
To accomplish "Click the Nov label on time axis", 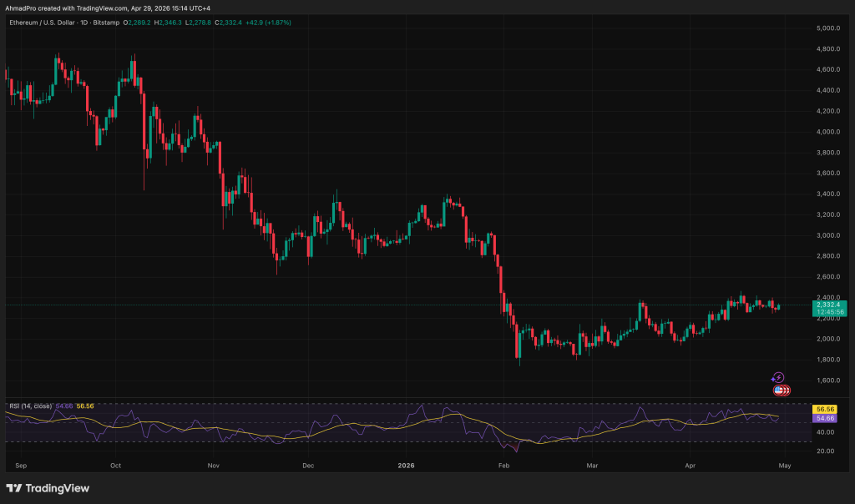I will [x=213, y=463].
